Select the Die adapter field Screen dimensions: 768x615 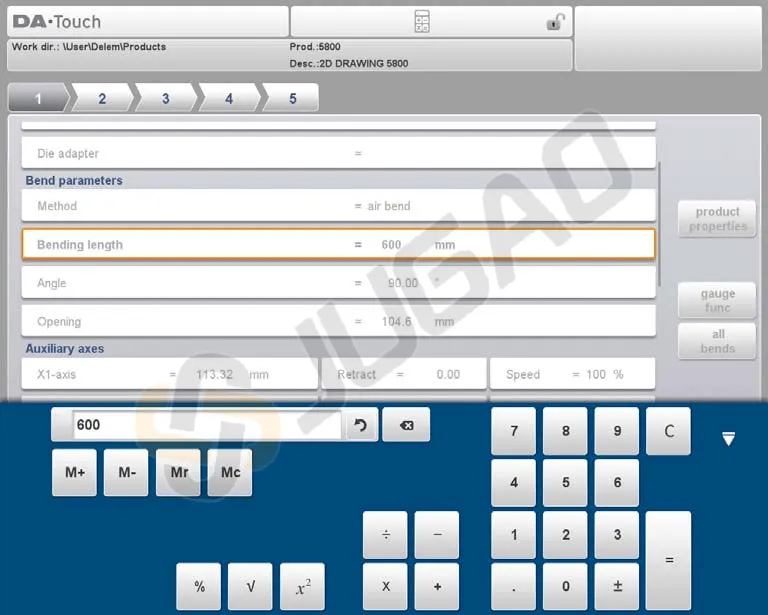pyautogui.click(x=338, y=154)
